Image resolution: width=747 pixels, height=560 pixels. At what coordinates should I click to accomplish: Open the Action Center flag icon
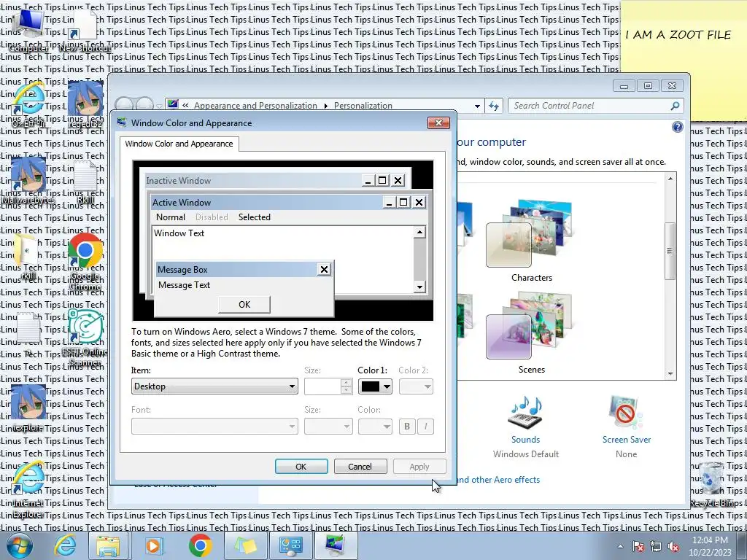tap(638, 547)
